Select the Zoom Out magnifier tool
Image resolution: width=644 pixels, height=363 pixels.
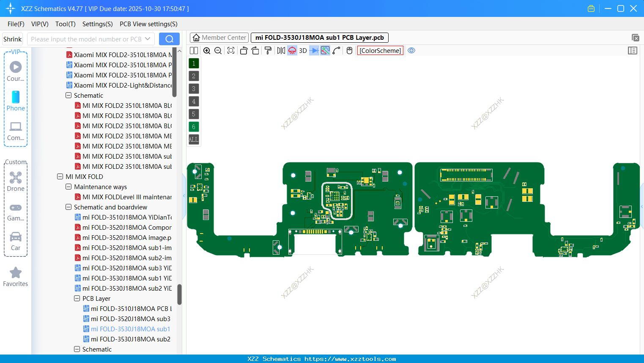pyautogui.click(x=218, y=50)
